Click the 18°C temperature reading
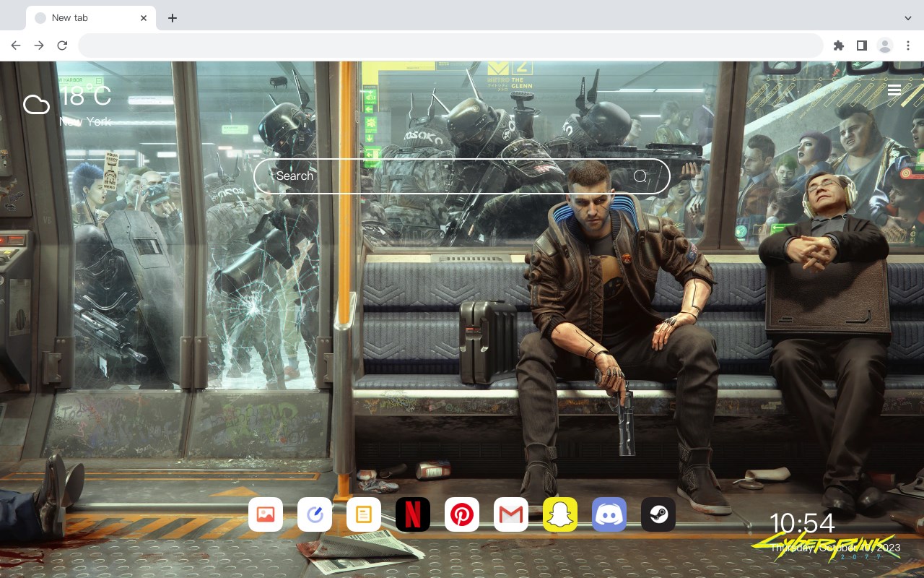The height and width of the screenshot is (578, 924). pos(85,95)
